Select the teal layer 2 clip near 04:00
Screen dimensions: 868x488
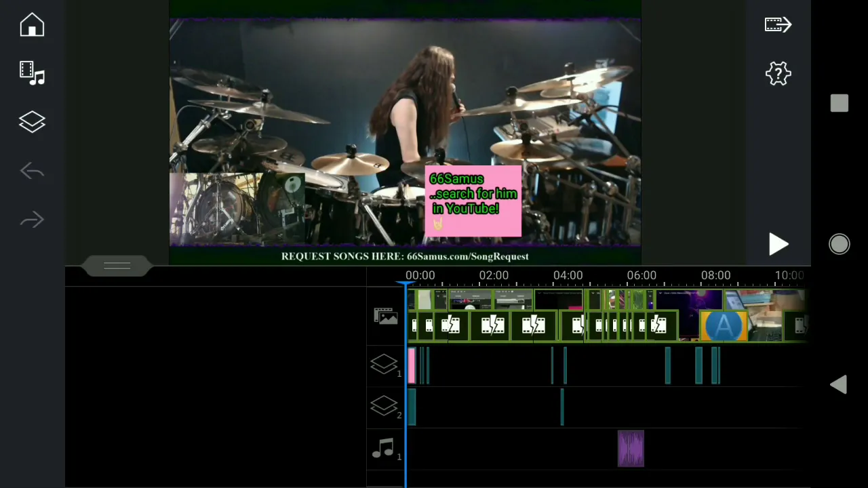coord(561,407)
